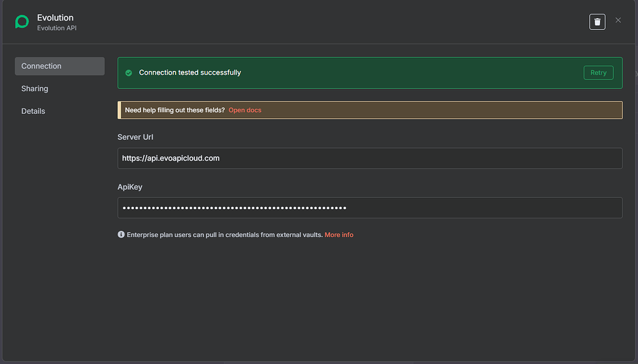The width and height of the screenshot is (638, 364).
Task: Click the info circle icon near credentials note
Action: click(121, 235)
